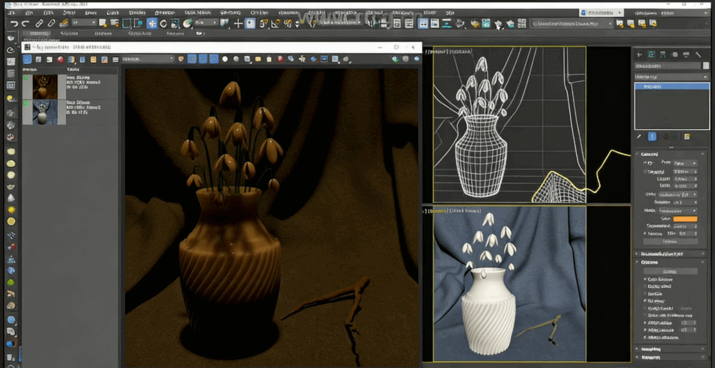This screenshot has width=715, height=368.
Task: Open the Create tab plus icon in command panel
Action: point(640,55)
